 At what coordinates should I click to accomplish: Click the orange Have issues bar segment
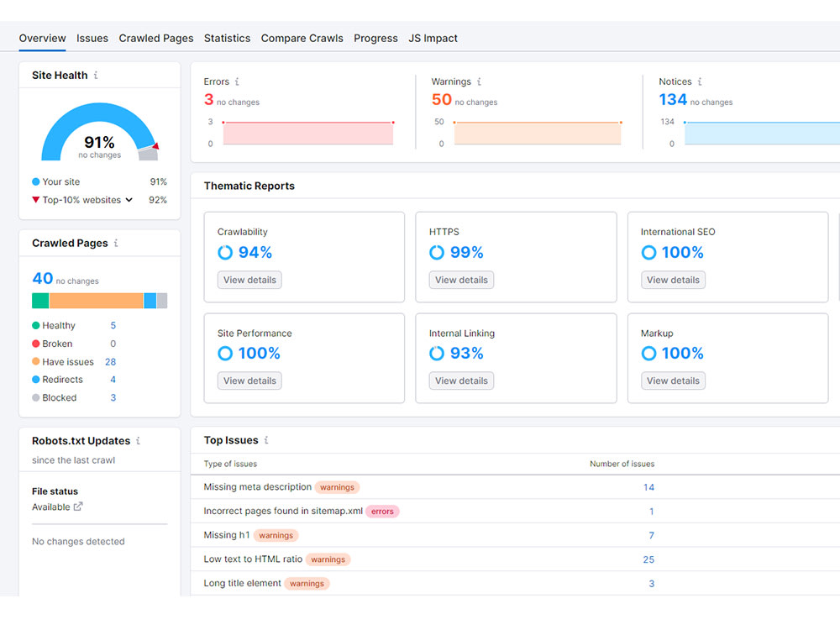(97, 301)
